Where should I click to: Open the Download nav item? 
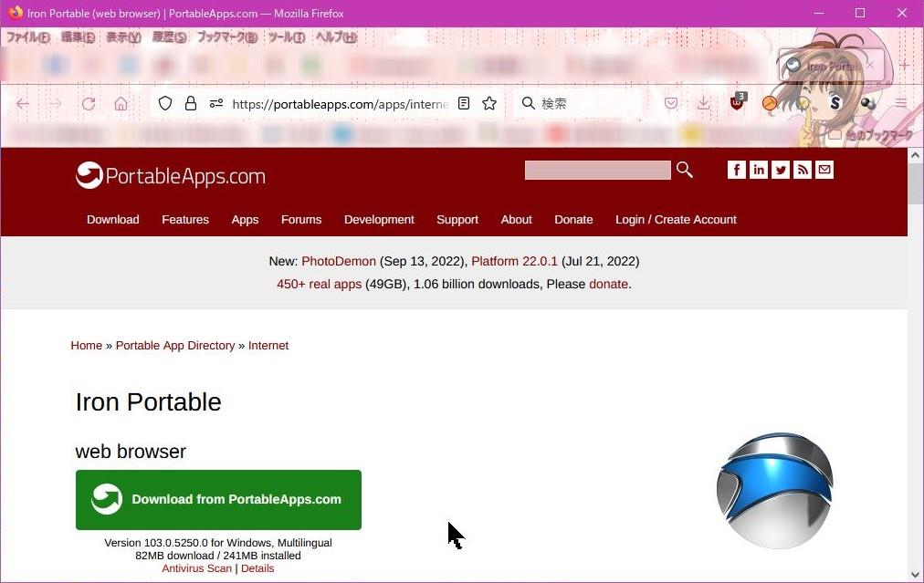(113, 220)
